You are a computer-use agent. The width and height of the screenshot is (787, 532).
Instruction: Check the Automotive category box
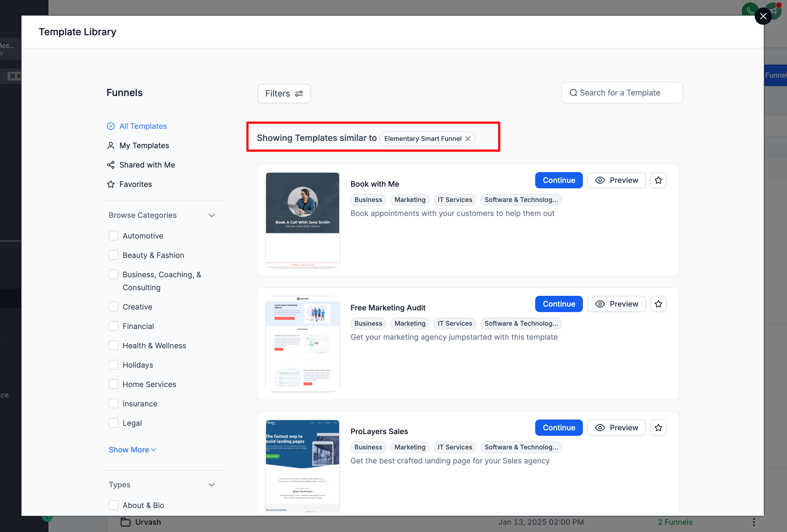[114, 236]
